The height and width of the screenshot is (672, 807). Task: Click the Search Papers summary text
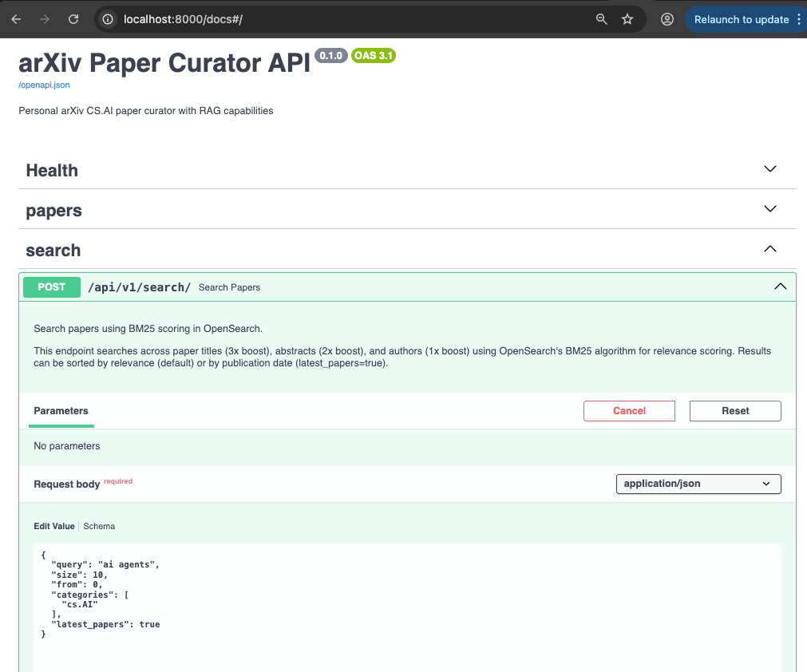click(x=229, y=287)
